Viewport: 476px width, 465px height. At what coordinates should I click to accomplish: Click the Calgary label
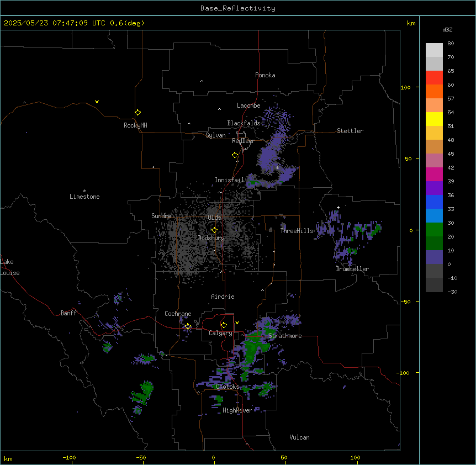[220, 333]
